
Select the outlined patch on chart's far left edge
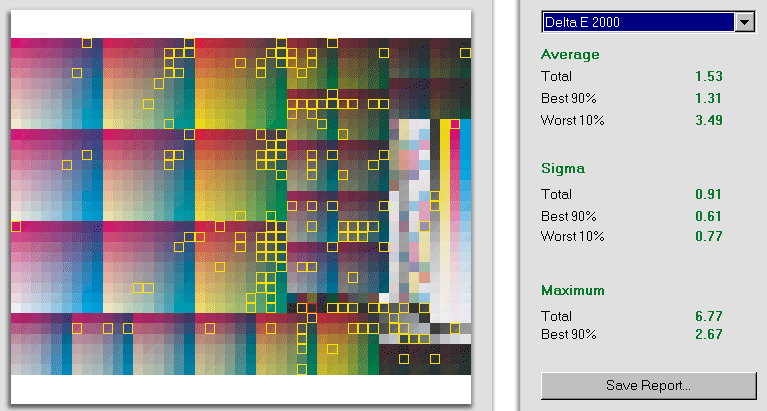coord(16,226)
